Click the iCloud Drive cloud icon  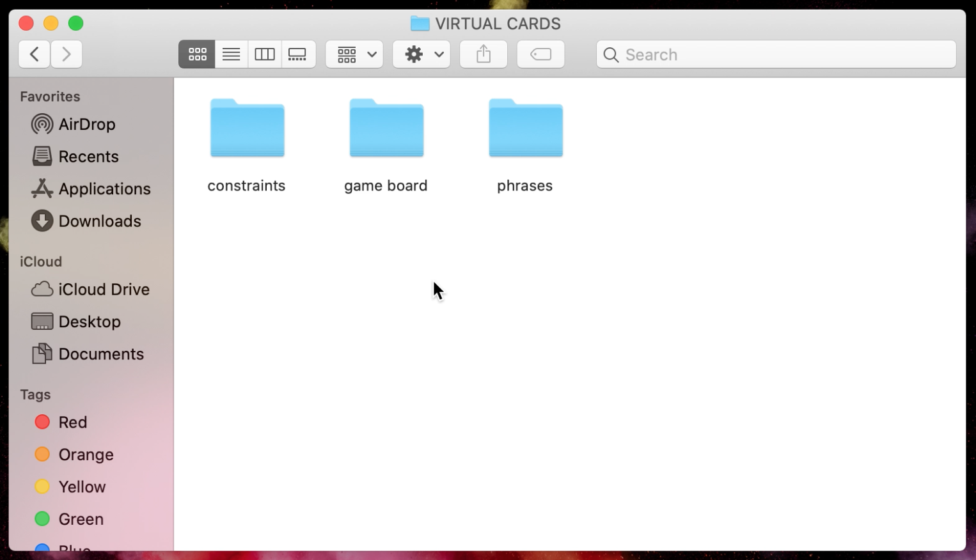42,289
